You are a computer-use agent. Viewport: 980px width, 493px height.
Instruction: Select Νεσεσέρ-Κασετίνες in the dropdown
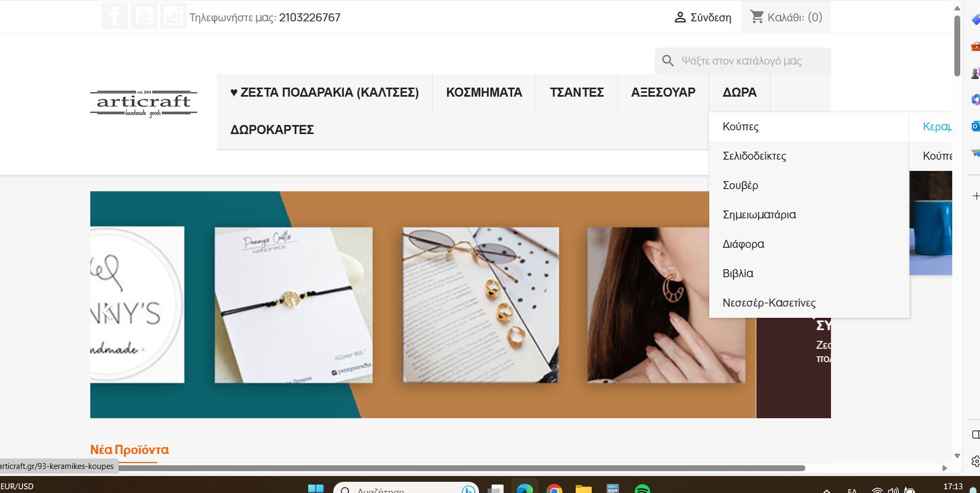coord(809,303)
